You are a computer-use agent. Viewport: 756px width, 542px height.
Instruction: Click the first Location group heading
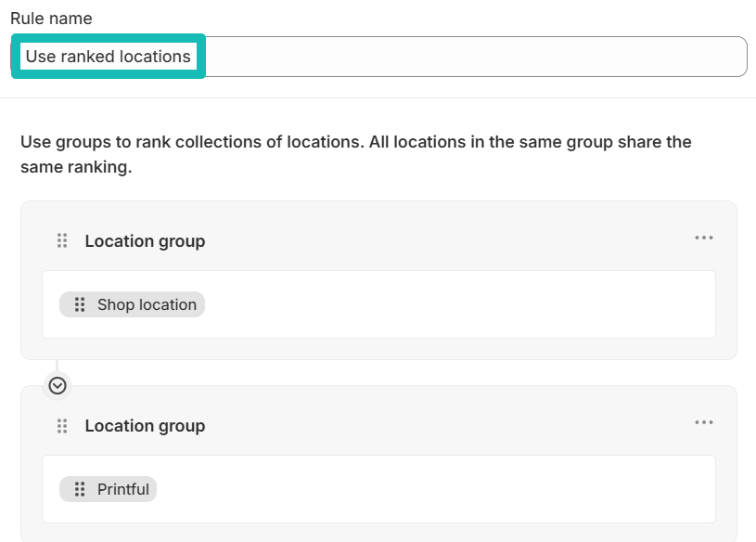pyautogui.click(x=145, y=240)
